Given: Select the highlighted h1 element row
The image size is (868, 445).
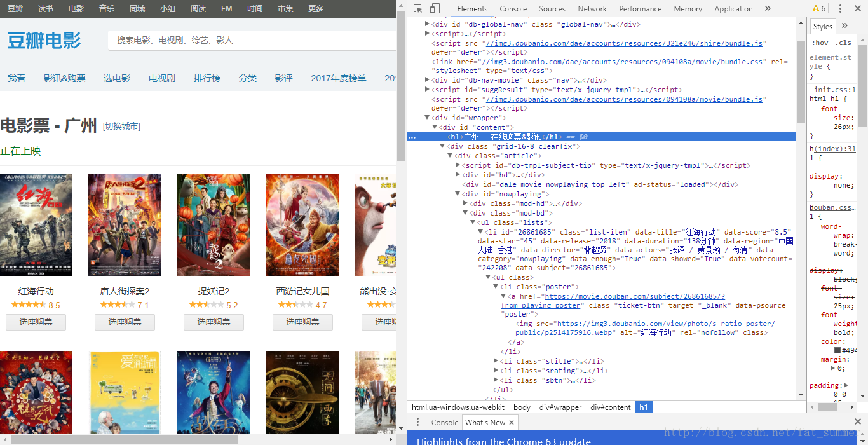Looking at the screenshot, I should pos(601,137).
